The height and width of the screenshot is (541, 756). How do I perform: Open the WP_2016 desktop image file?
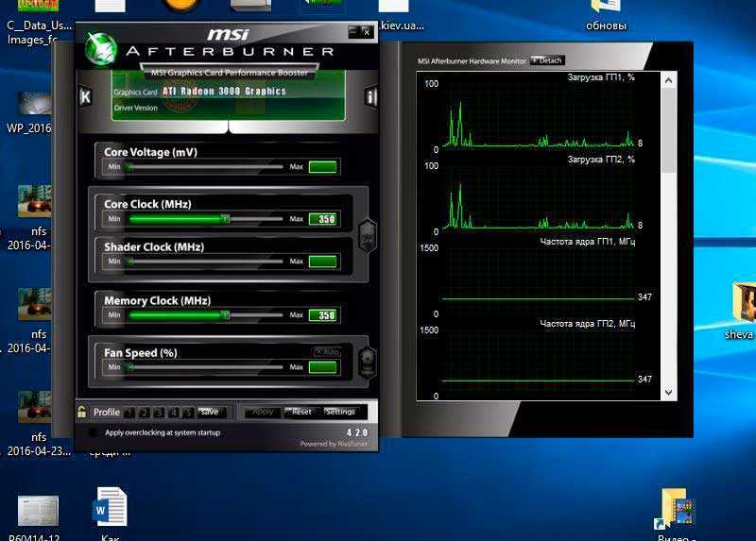pos(34,104)
